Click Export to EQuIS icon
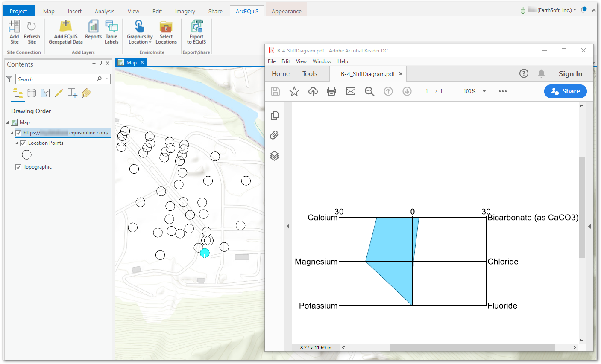This screenshot has height=364, width=601. point(196,27)
